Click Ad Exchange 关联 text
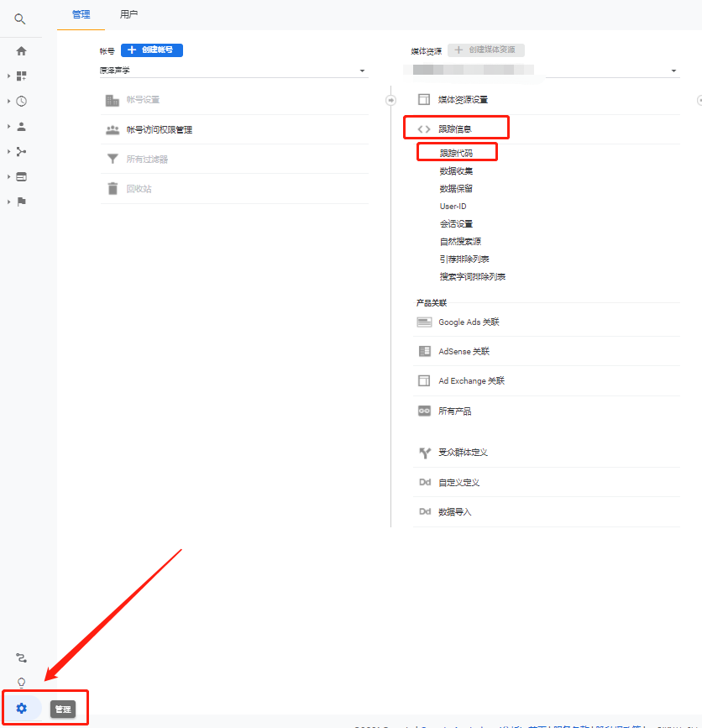Viewport: 702px width, 728px height. [x=471, y=381]
